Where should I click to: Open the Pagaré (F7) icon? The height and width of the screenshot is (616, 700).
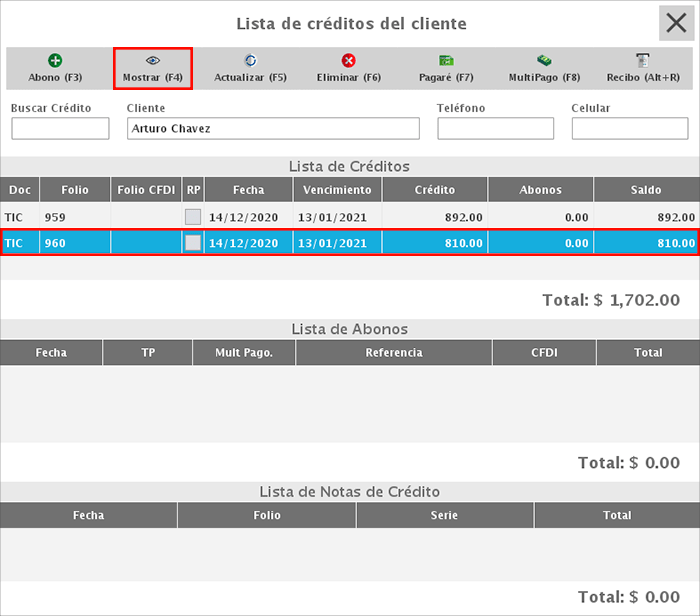coord(446,60)
